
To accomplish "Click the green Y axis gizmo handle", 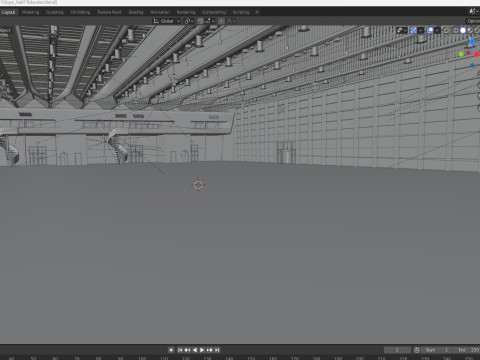I will click(x=461, y=54).
